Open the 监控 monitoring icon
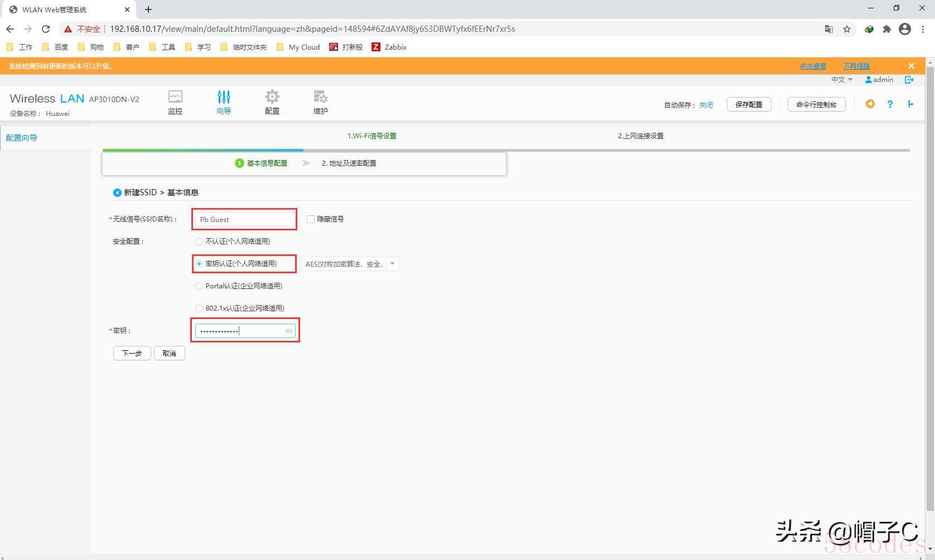 [175, 97]
